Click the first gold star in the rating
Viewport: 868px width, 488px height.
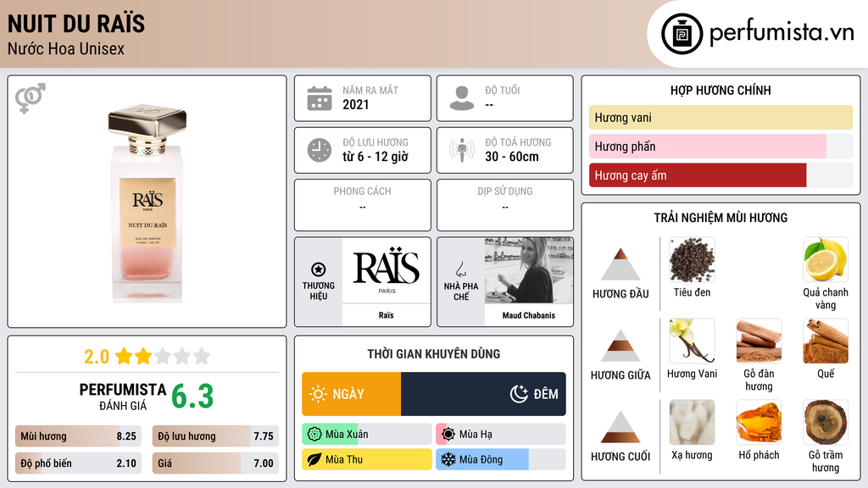click(124, 356)
